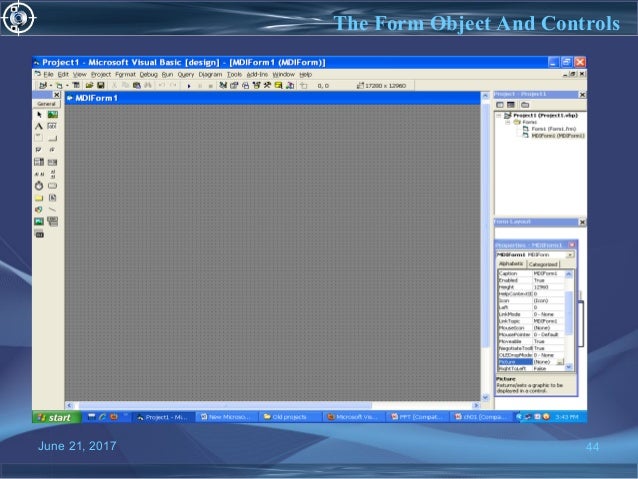Click the Windows start button
This screenshot has width=638, height=479.
click(x=56, y=417)
